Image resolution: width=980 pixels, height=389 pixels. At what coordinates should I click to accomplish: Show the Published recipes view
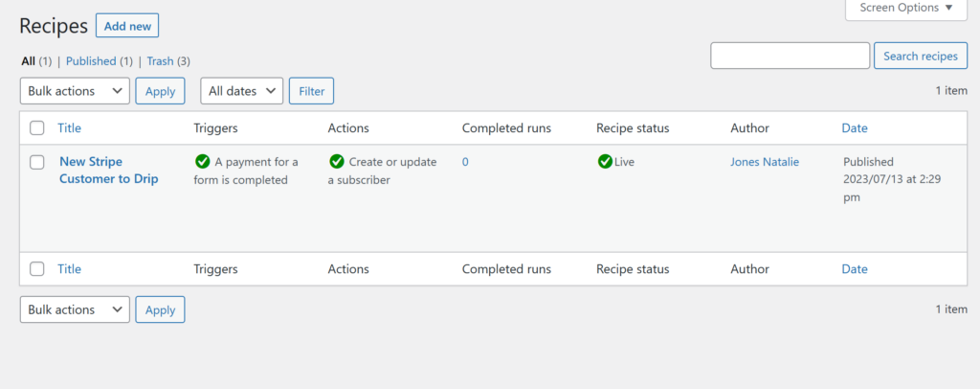91,61
